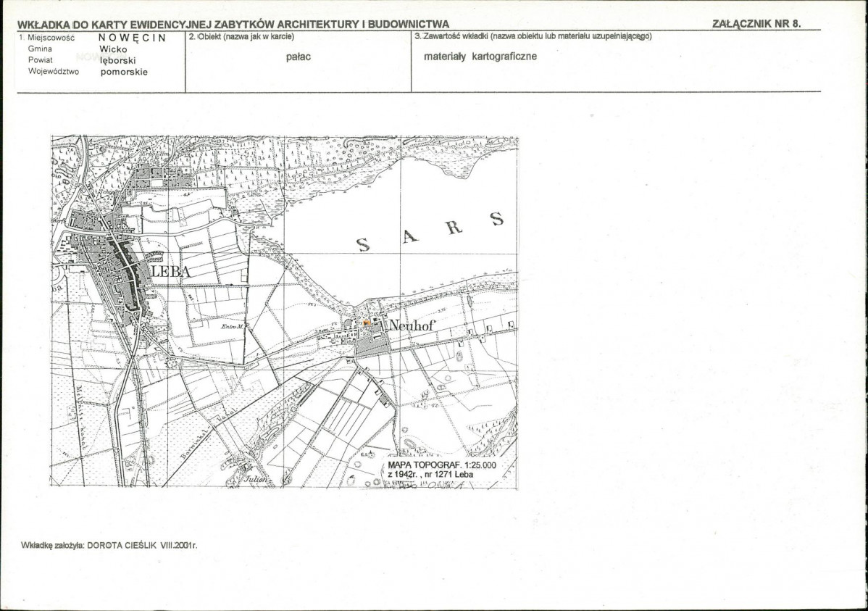Click the Neuhof label on the map
The height and width of the screenshot is (611, 868).
pos(412,325)
